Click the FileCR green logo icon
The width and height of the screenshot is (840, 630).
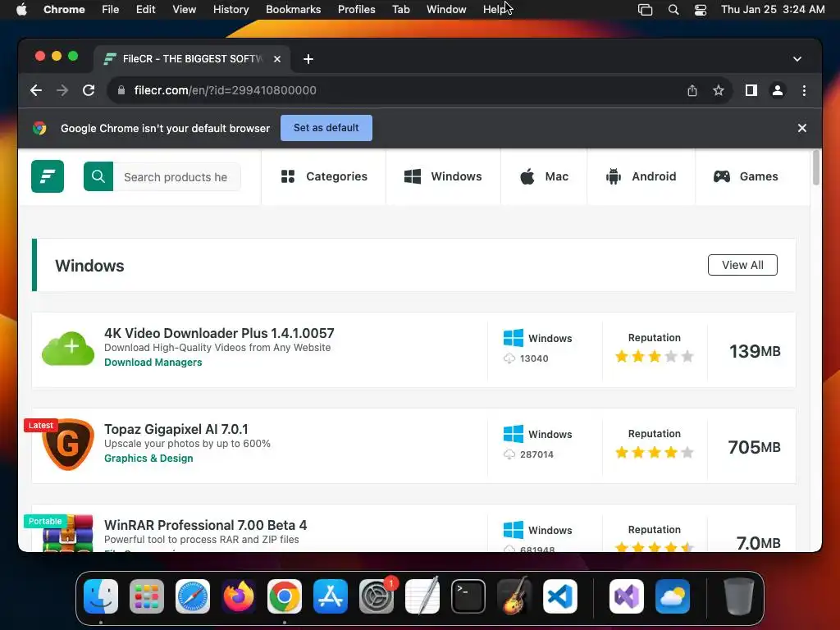[x=48, y=176]
